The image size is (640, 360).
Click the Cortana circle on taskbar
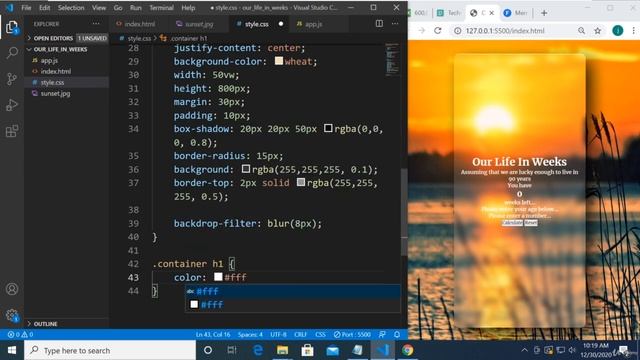pyautogui.click(x=208, y=350)
